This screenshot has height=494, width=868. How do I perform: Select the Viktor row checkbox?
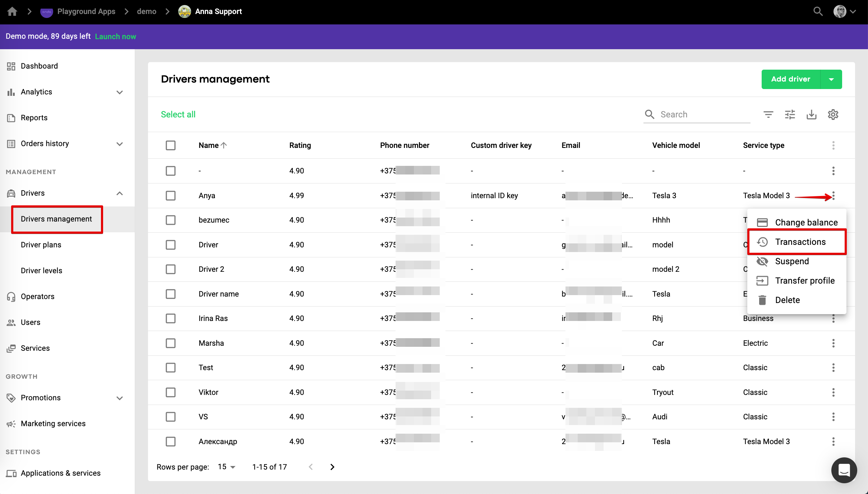point(171,392)
